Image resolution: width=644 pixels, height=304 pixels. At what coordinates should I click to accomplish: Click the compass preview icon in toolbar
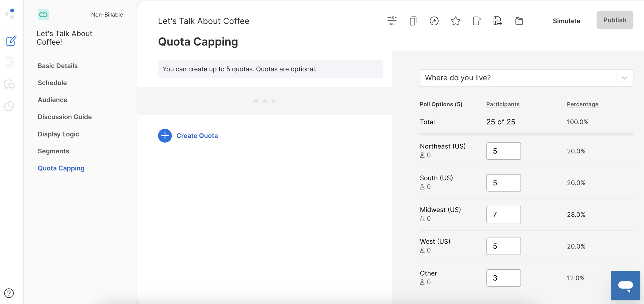click(434, 21)
